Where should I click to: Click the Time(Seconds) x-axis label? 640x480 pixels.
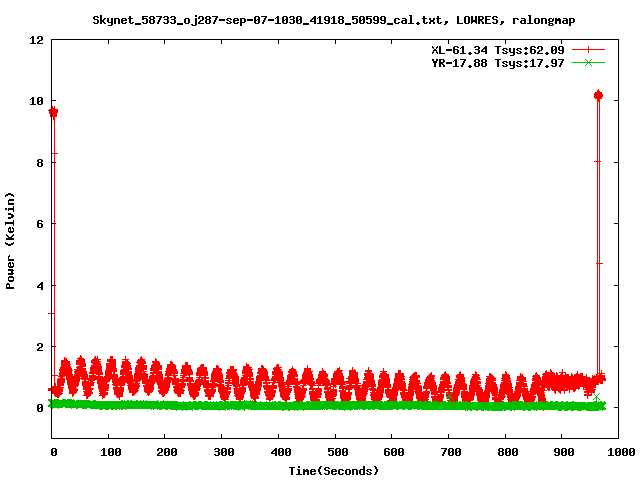(334, 471)
